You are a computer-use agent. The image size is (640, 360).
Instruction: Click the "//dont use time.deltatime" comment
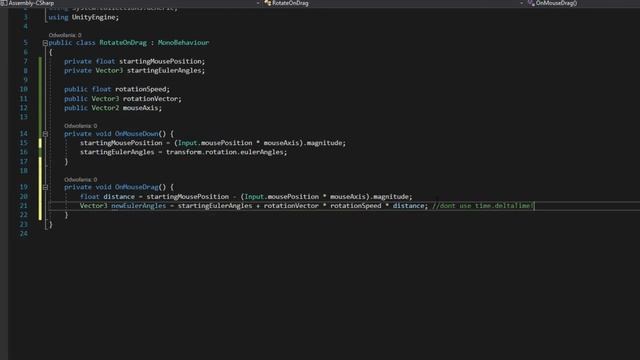[482, 206]
